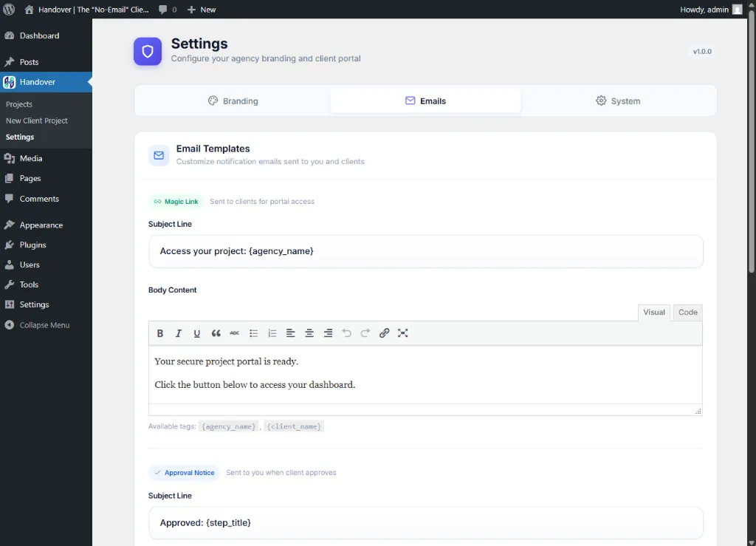Center align the body text
The height and width of the screenshot is (546, 756).
point(309,333)
